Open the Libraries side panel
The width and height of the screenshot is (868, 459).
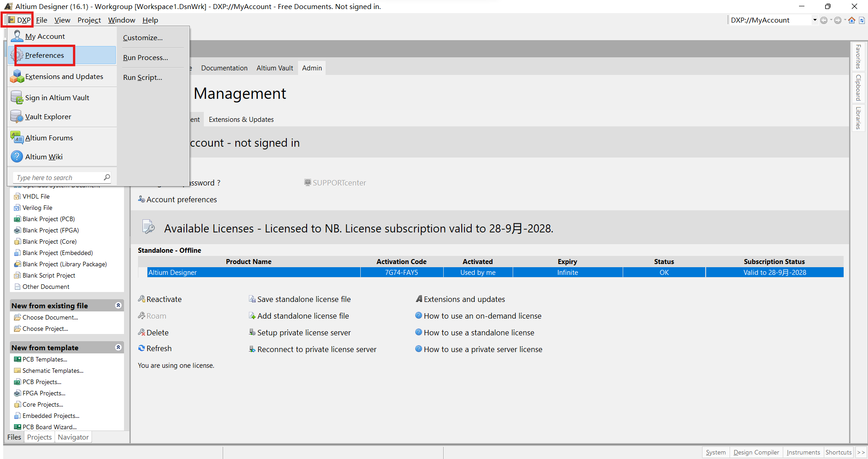[x=858, y=118]
